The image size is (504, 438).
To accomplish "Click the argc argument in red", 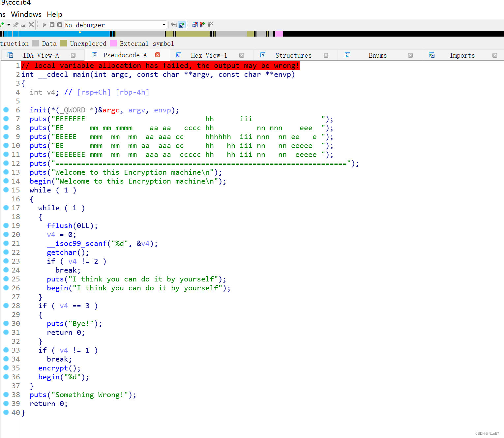I will point(111,110).
